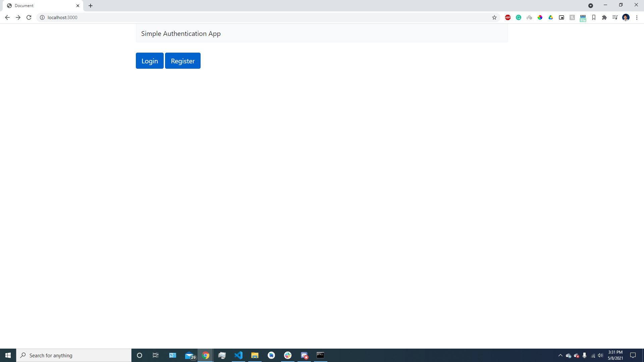Viewport: 644px width, 362px height.
Task: Open Visual Studio Code from the taskbar
Action: coord(238,355)
